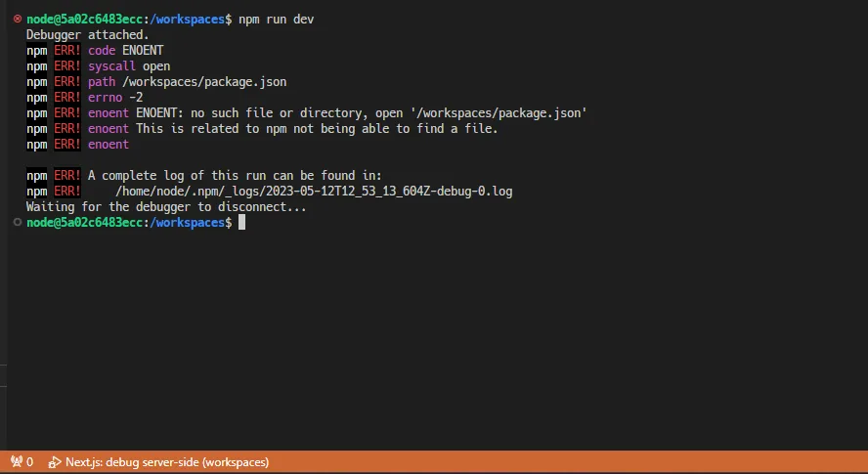Screen dimensions: 868x474
Task: Click the gray circle beside the current prompt
Action: tap(17, 223)
